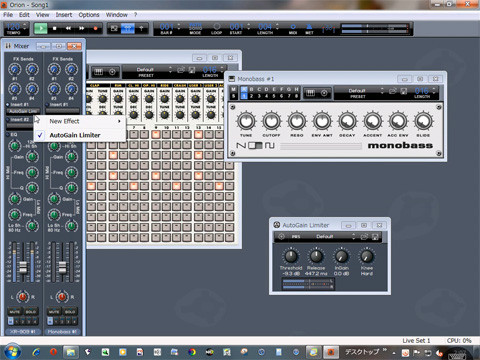Click the arrow icon right of the blue toolbar icon

tap(141, 28)
